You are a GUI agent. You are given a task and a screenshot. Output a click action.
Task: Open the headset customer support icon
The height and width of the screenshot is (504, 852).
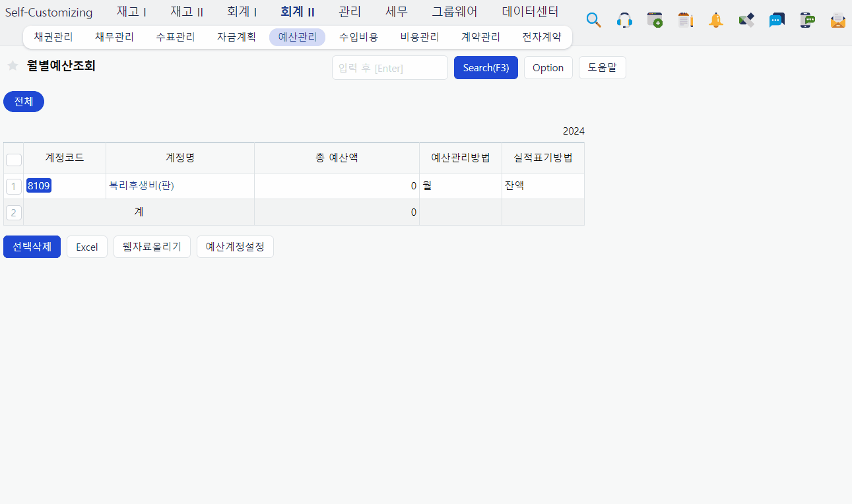(x=624, y=20)
